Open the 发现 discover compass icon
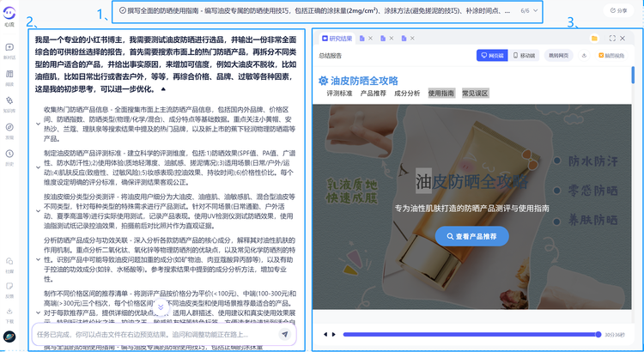 (9, 127)
